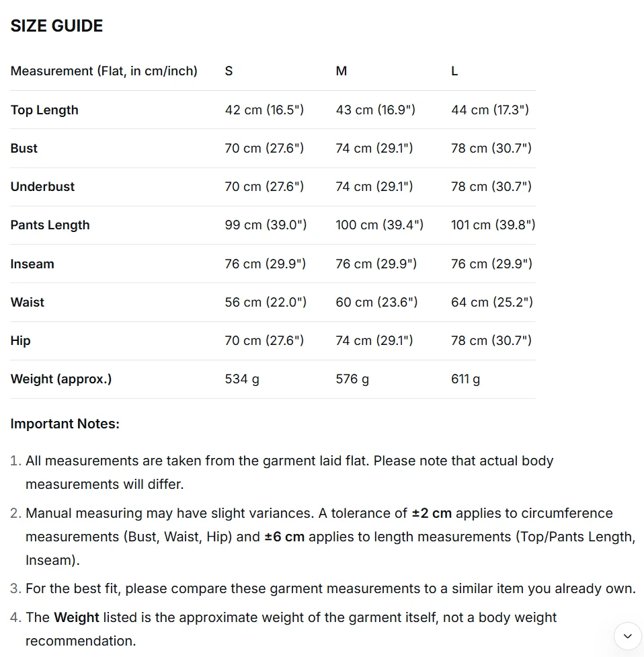Screen dimensions: 644x657
Task: Click the 56 cm (22.0") waist cell
Action: (266, 302)
